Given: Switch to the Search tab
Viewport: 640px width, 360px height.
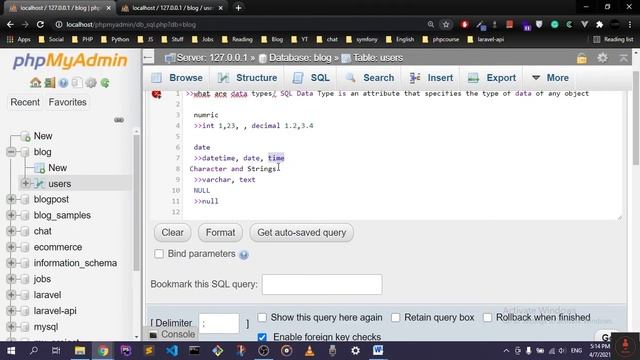Looking at the screenshot, I should pyautogui.click(x=370, y=78).
